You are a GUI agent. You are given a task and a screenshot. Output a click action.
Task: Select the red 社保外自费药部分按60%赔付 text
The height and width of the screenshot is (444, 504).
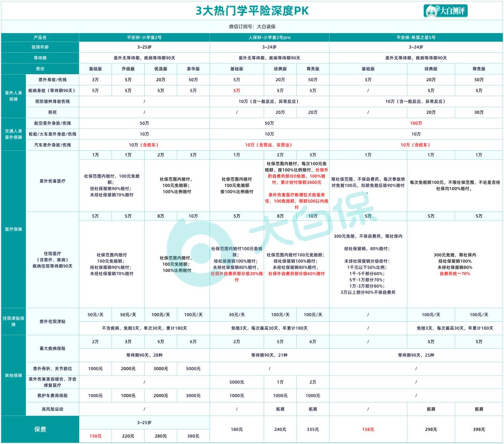296,274
